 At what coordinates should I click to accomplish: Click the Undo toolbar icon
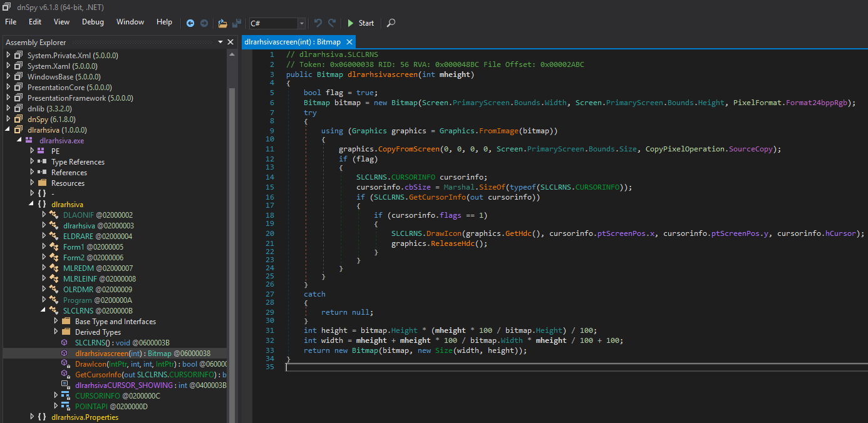(x=318, y=23)
